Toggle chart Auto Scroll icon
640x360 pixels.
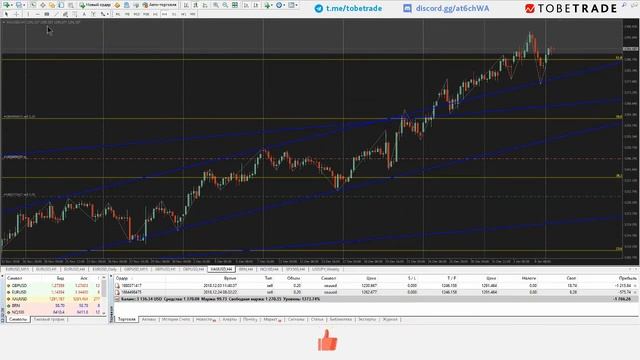(246, 5)
